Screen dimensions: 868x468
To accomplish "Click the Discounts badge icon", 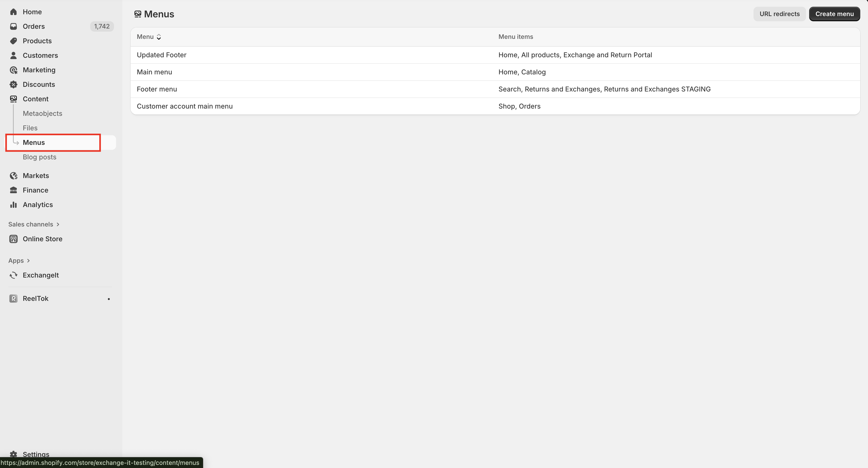I will tap(13, 84).
